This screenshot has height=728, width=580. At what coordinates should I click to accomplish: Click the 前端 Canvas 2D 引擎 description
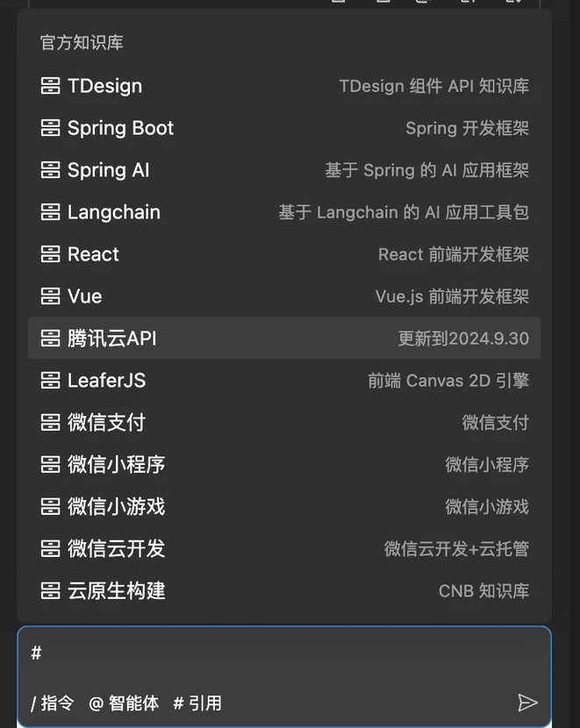(448, 381)
